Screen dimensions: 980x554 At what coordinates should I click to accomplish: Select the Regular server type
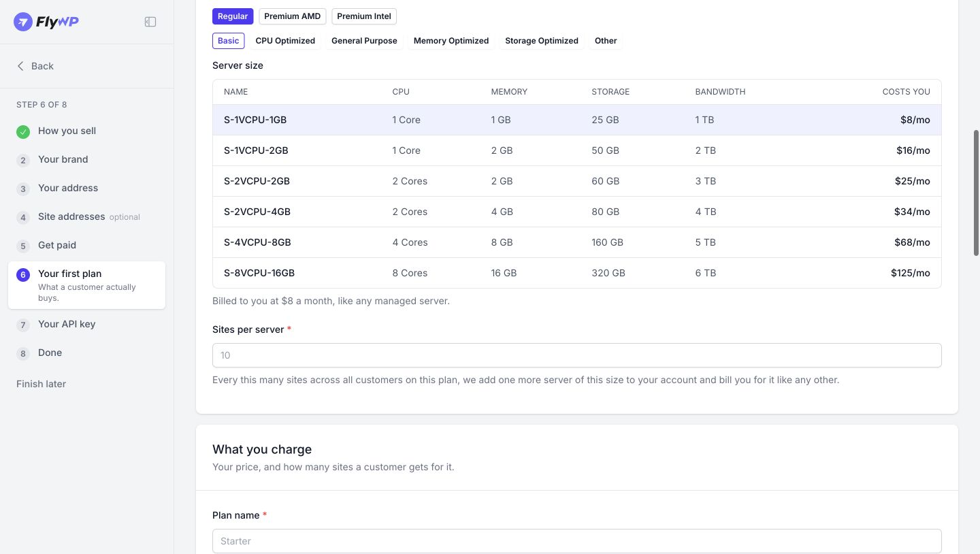point(233,16)
